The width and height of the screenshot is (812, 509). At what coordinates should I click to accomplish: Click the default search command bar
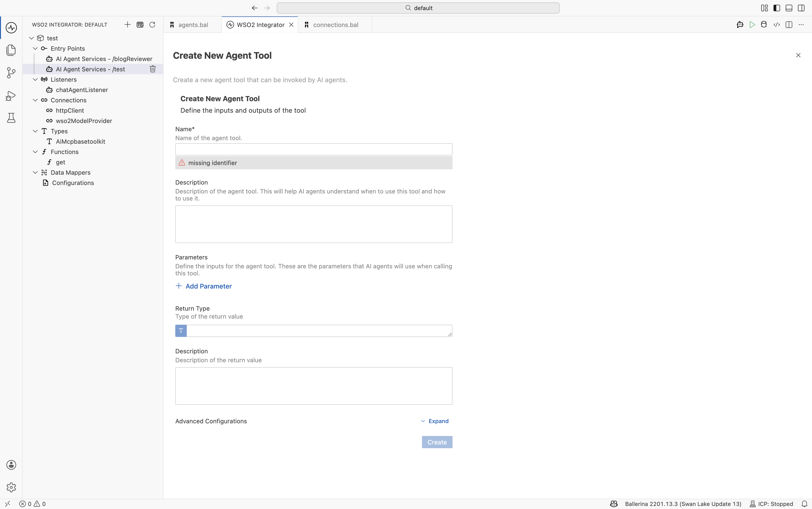[418, 8]
